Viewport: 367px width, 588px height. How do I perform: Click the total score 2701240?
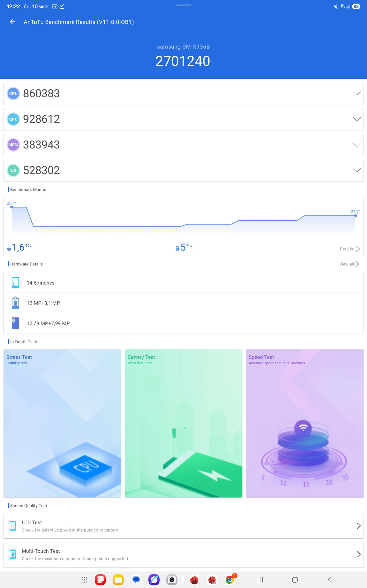(183, 61)
